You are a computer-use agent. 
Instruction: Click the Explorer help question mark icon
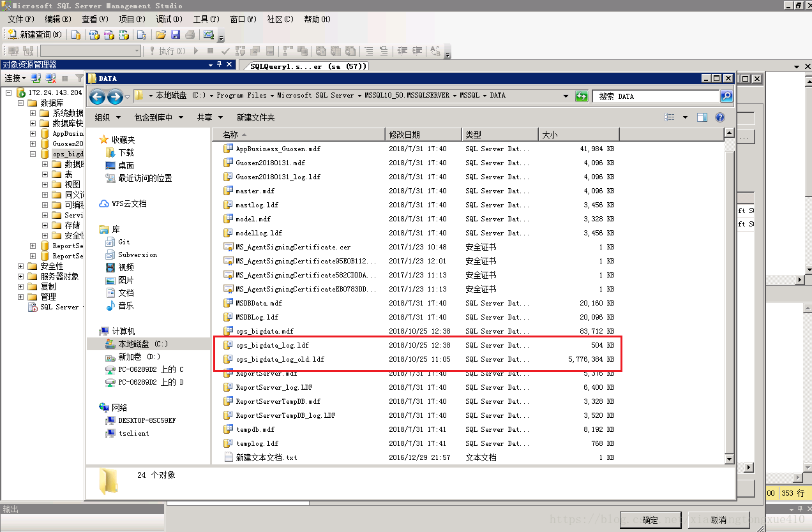click(x=720, y=117)
